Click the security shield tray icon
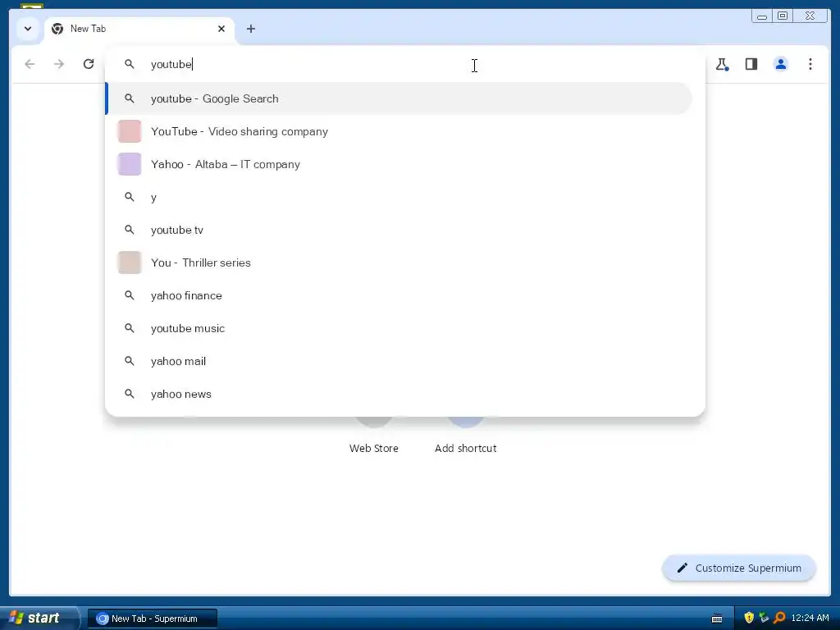 point(749,618)
